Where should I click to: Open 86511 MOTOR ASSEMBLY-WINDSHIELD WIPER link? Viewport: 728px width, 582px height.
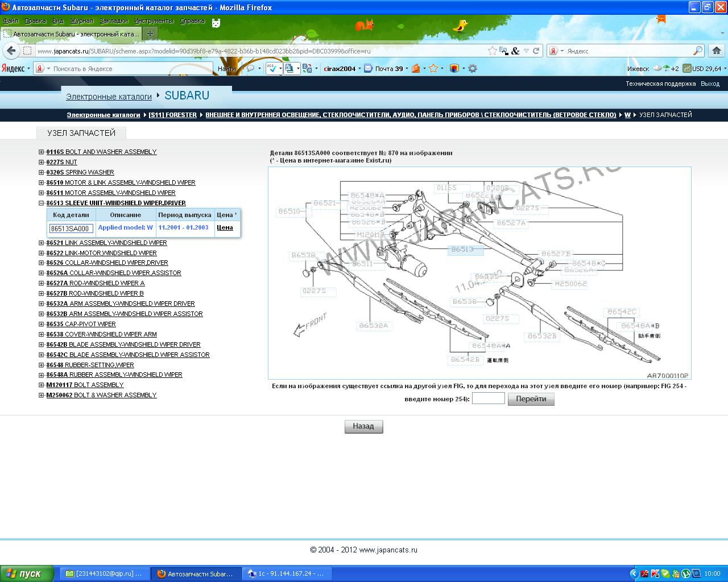(111, 193)
